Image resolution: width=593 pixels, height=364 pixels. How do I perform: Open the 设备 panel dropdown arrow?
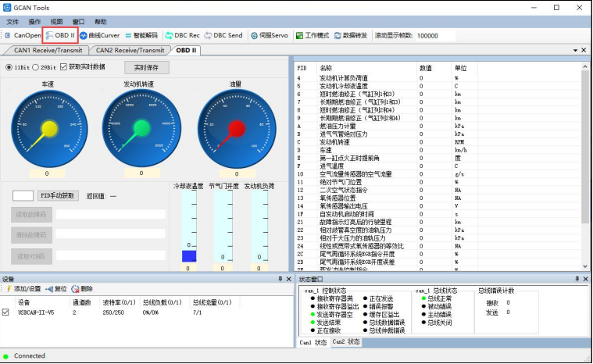(x=279, y=278)
